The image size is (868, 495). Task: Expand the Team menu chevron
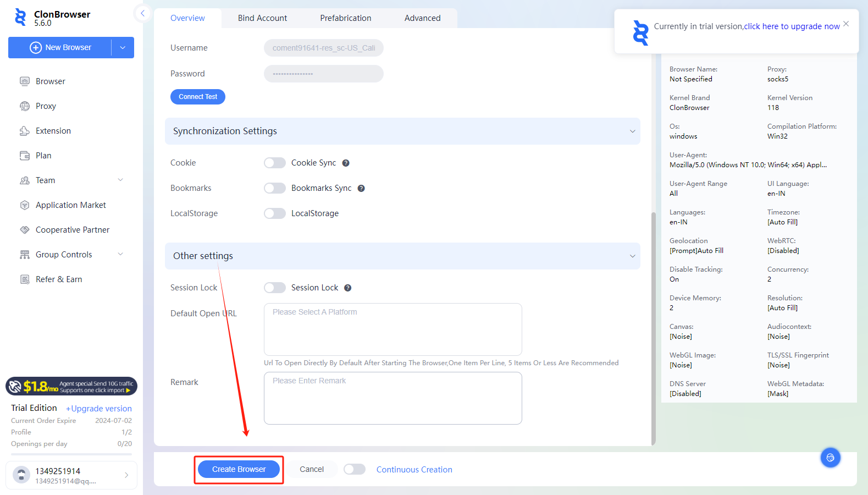pos(120,180)
